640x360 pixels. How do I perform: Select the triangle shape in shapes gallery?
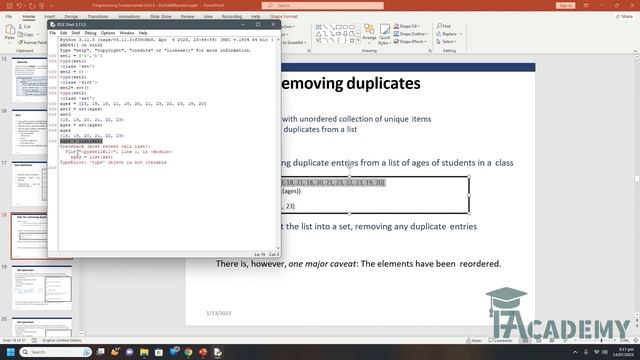pyautogui.click(x=319, y=34)
